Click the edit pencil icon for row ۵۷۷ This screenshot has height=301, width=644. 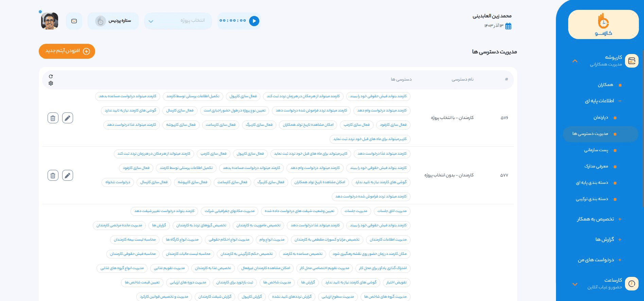pyautogui.click(x=68, y=175)
